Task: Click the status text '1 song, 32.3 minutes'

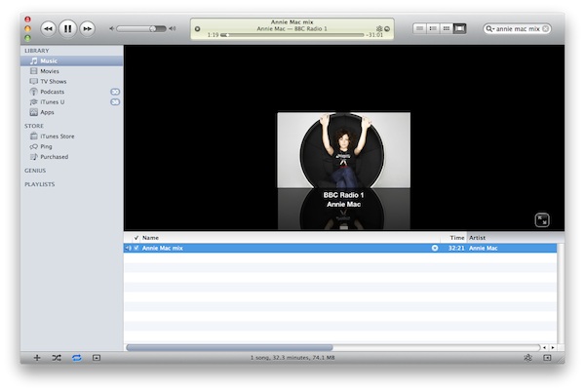Action: 292,358
